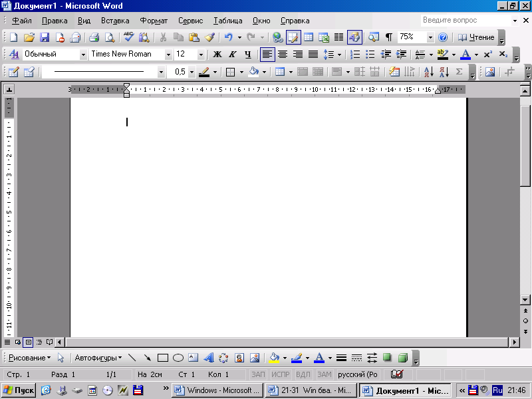Insert an Excel worksheet

pos(324,37)
